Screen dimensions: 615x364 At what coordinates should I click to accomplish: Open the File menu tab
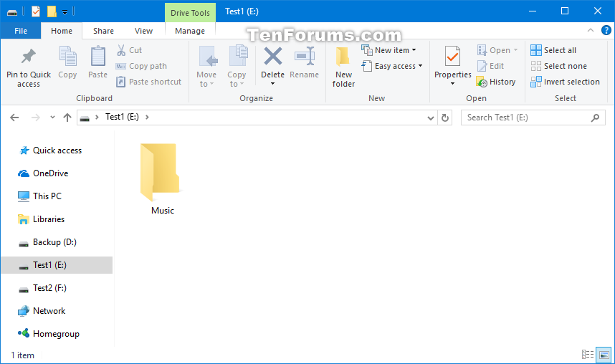(21, 31)
